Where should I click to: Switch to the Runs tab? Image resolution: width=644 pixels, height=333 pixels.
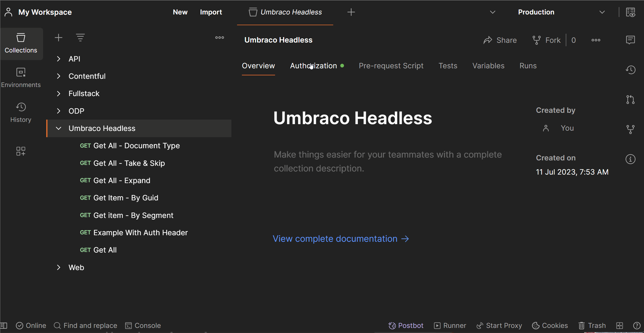528,66
